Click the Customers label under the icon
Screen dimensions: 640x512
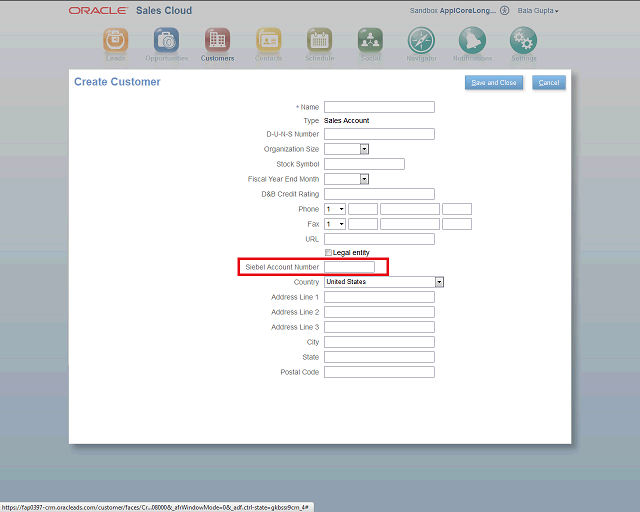tap(217, 58)
